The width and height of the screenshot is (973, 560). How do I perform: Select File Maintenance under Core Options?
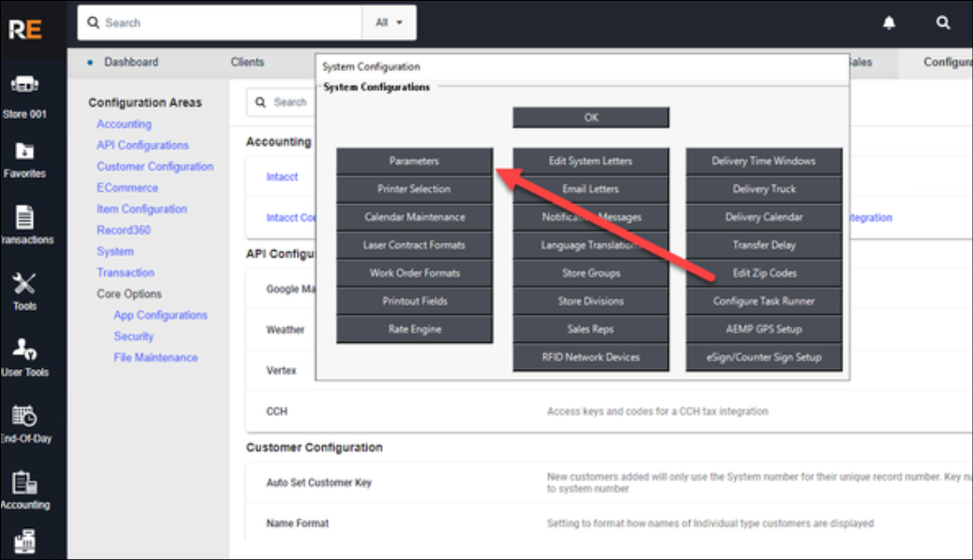[155, 358]
